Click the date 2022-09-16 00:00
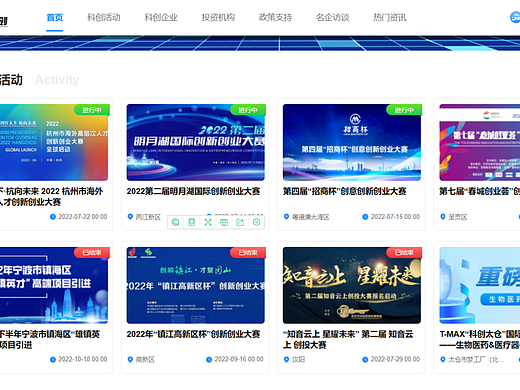The image size is (520, 390). pyautogui.click(x=239, y=359)
